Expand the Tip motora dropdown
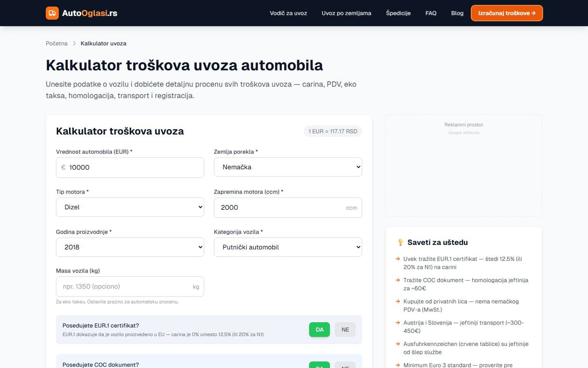The height and width of the screenshot is (368, 588). (x=130, y=207)
